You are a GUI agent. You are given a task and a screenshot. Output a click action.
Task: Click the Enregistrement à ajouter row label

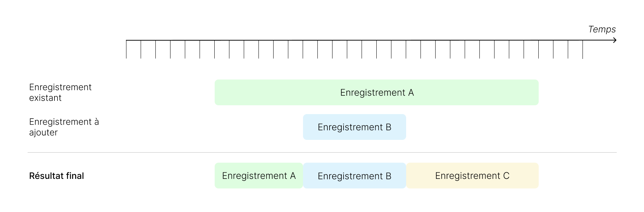tap(64, 127)
